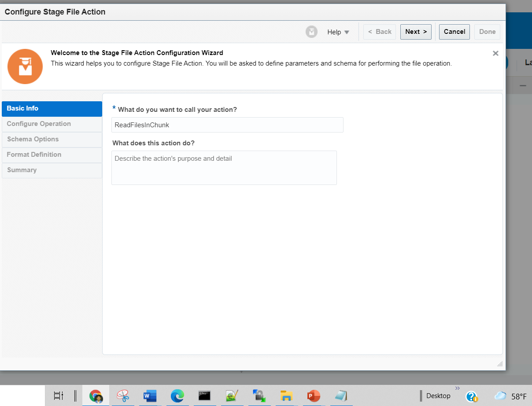Open Command Prompt from taskbar
This screenshot has height=406, width=532.
pos(204,395)
